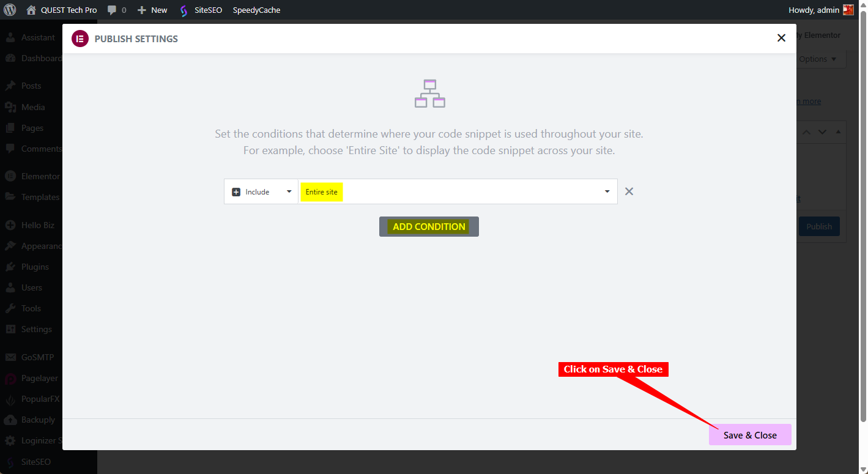Open the QUEST Tech Pro site home
Viewport: 868px width, 474px height.
[62, 10]
